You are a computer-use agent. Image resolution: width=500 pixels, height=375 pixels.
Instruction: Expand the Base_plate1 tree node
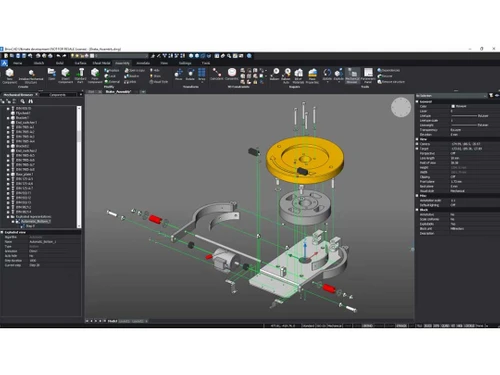tap(8, 174)
